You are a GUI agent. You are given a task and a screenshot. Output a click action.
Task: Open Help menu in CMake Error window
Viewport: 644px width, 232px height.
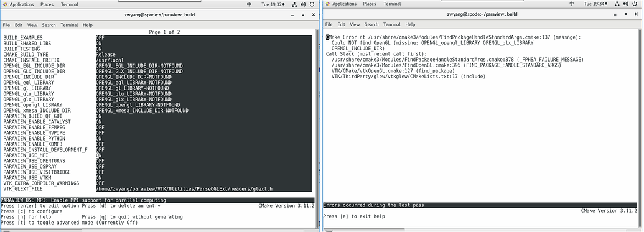pyautogui.click(x=410, y=25)
